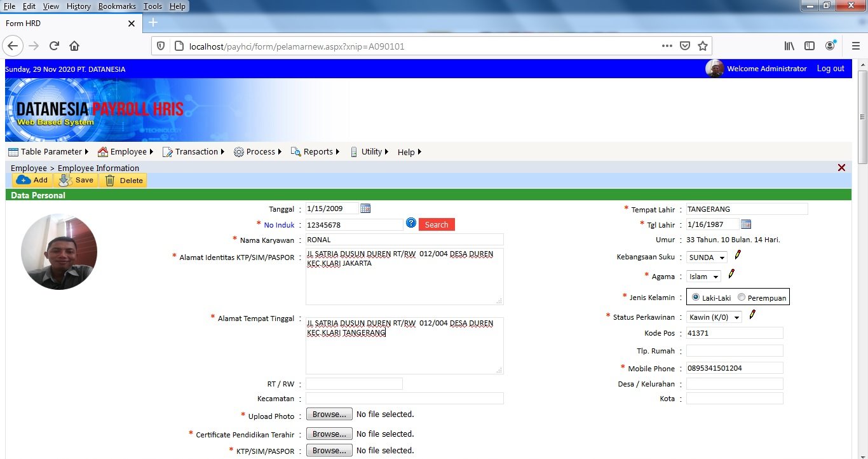Click the Delete button
Viewport: 868px width, 459px height.
click(123, 181)
